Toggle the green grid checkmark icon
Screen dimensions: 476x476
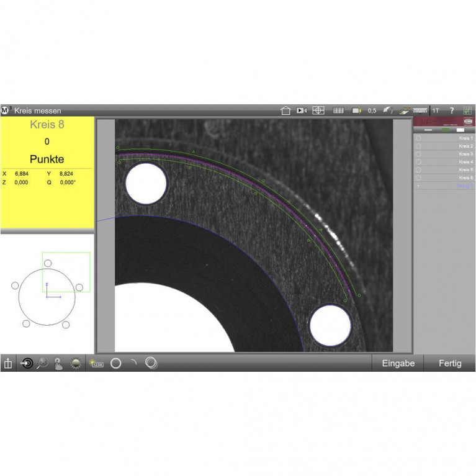click(467, 110)
